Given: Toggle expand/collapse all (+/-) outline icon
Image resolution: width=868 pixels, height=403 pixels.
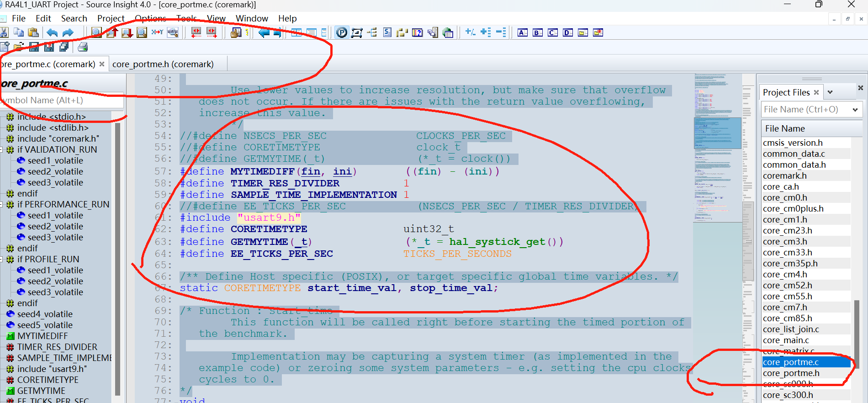Looking at the screenshot, I should (x=470, y=32).
